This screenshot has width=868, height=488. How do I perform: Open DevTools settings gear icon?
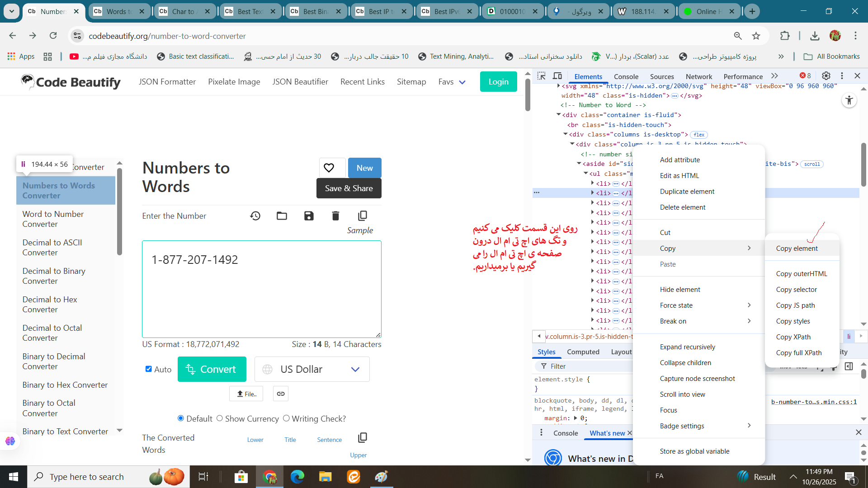(826, 76)
